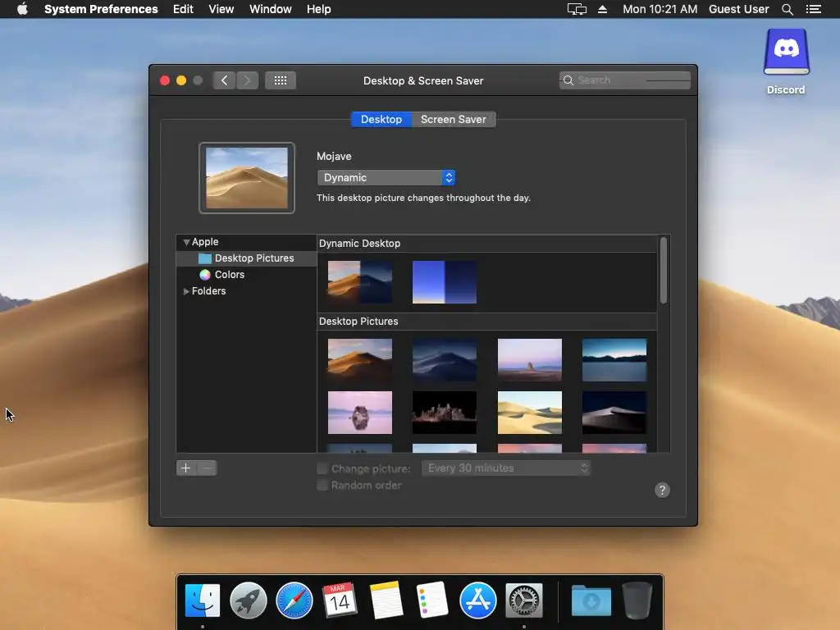Click the Apple label in sidebar
Screen dimensions: 840x630
(204, 242)
